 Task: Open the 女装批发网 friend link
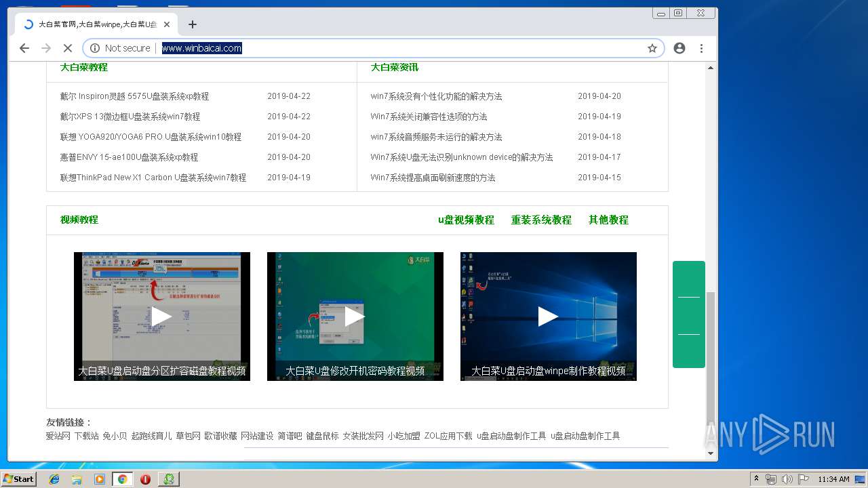coord(363,436)
